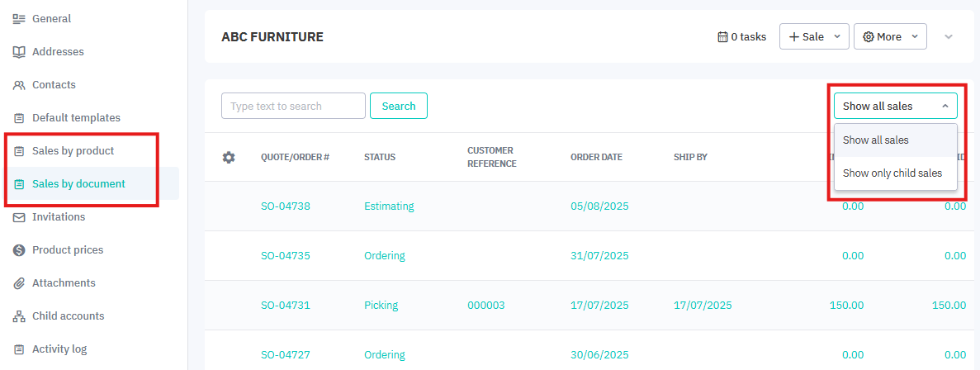Click the Invitations envelope icon
Image resolution: width=980 pixels, height=370 pixels.
[x=19, y=216]
